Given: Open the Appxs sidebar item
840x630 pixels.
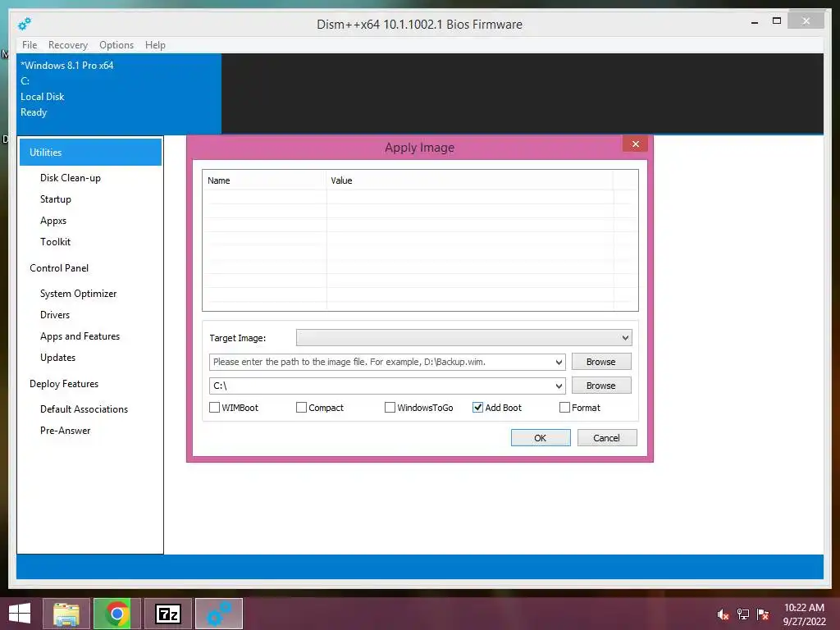Looking at the screenshot, I should [x=53, y=221].
